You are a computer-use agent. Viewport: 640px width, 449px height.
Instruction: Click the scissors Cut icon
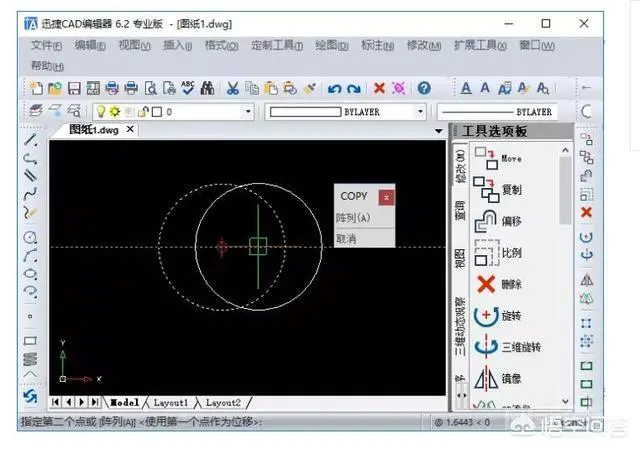pyautogui.click(x=233, y=88)
